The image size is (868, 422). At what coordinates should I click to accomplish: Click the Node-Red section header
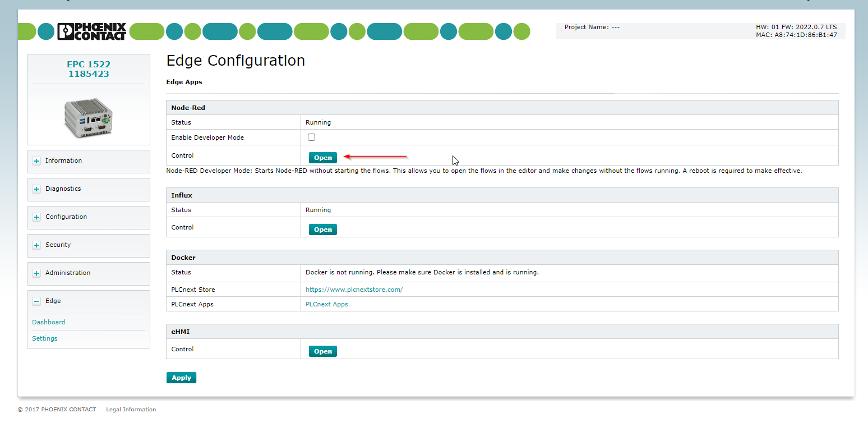click(502, 107)
